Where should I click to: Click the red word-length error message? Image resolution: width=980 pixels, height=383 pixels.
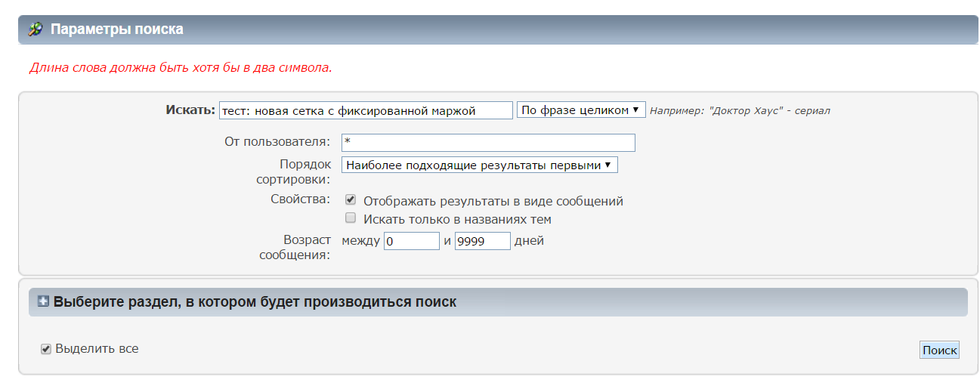coord(181,67)
